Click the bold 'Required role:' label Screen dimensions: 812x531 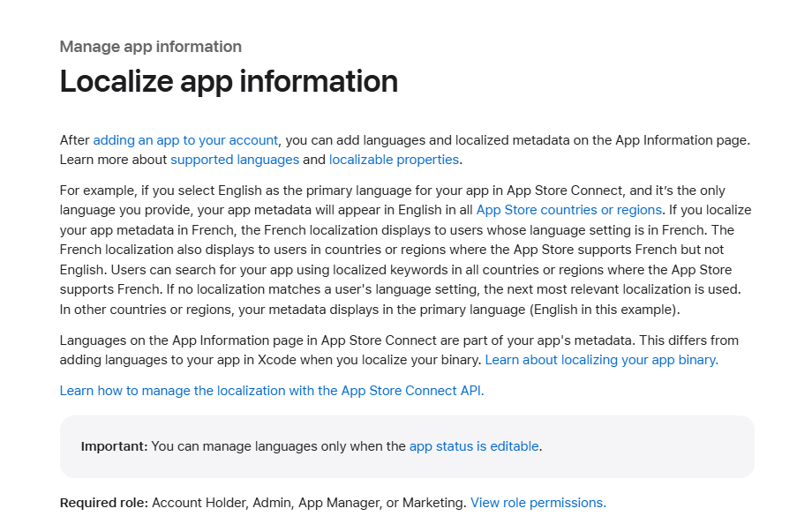(x=104, y=503)
